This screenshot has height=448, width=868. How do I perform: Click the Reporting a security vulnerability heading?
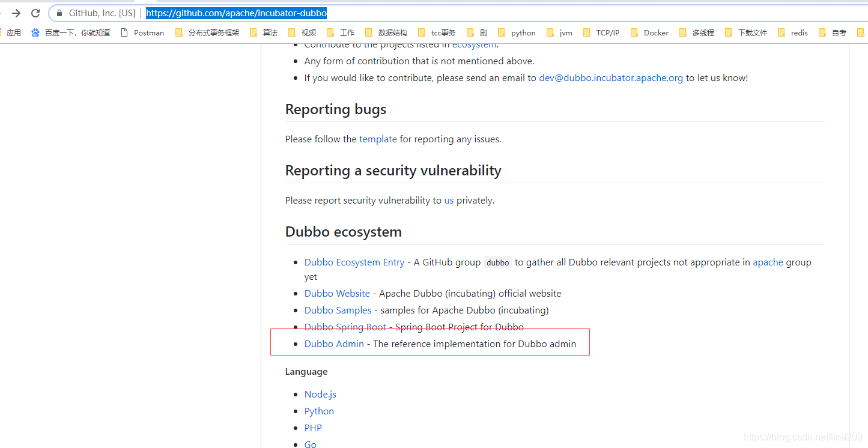pos(393,171)
